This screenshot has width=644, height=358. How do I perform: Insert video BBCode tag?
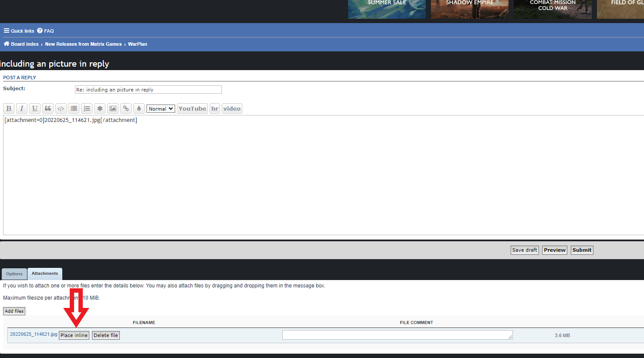click(232, 108)
